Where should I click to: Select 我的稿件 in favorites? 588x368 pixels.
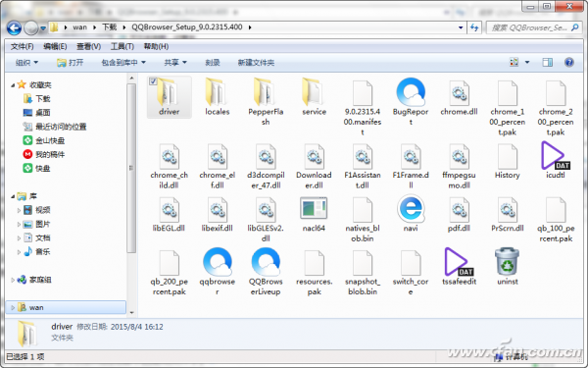[44, 154]
